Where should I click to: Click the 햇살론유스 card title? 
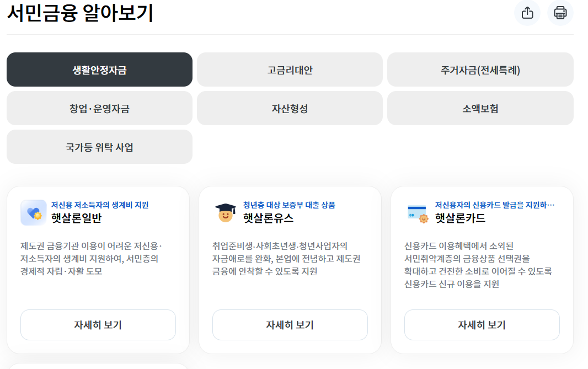click(268, 218)
